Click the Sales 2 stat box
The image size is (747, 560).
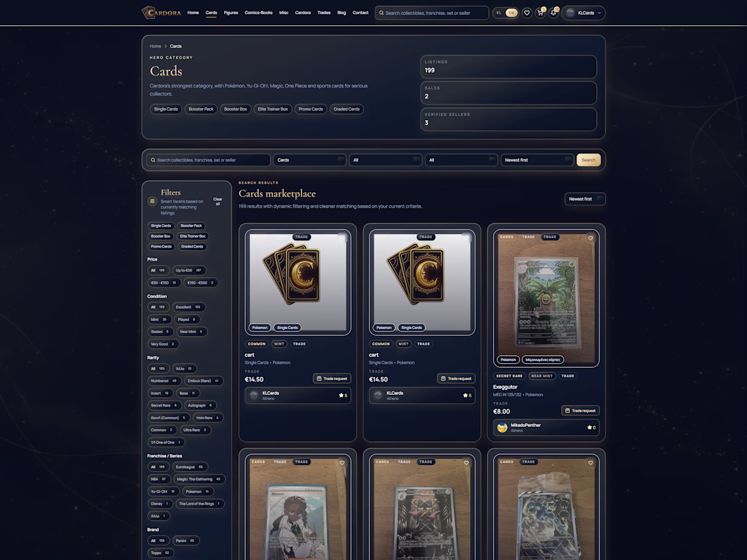coord(509,93)
